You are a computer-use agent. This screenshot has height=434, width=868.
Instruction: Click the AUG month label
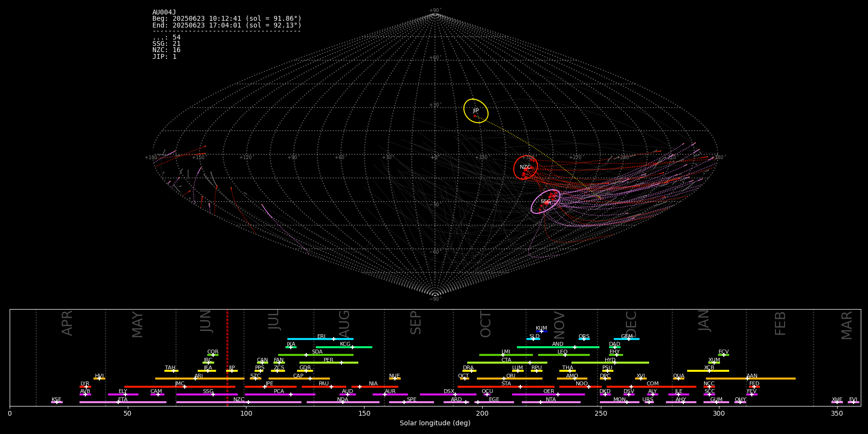tap(344, 324)
